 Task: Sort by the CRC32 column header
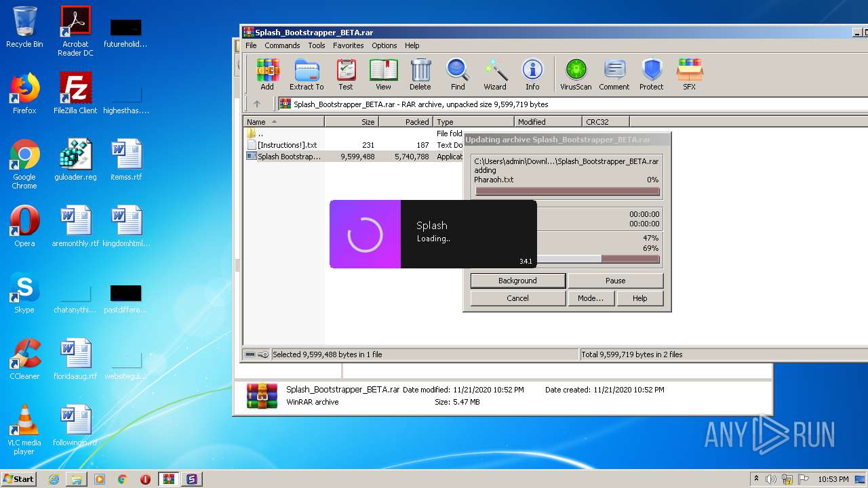tap(606, 122)
